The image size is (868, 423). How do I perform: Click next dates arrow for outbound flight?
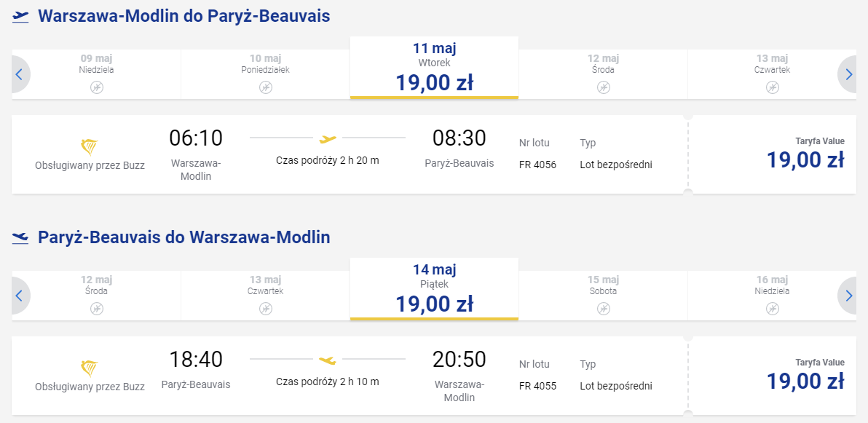848,74
